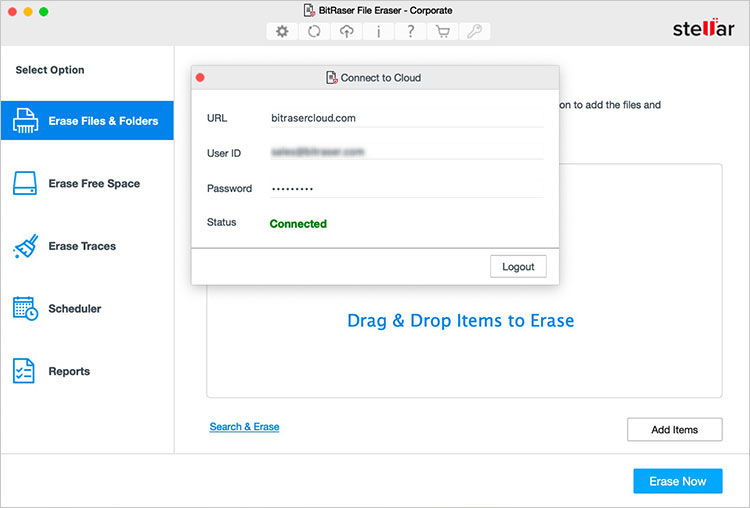Go to the Reports option
The image size is (750, 508).
[x=87, y=371]
